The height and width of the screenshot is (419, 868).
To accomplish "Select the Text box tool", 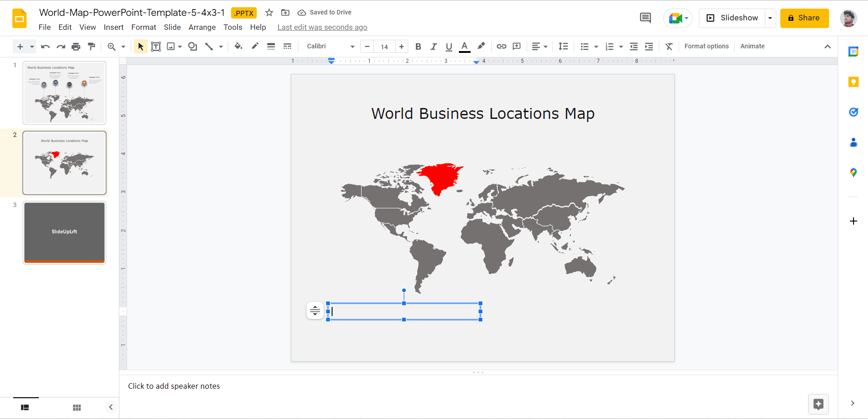I will click(x=156, y=46).
